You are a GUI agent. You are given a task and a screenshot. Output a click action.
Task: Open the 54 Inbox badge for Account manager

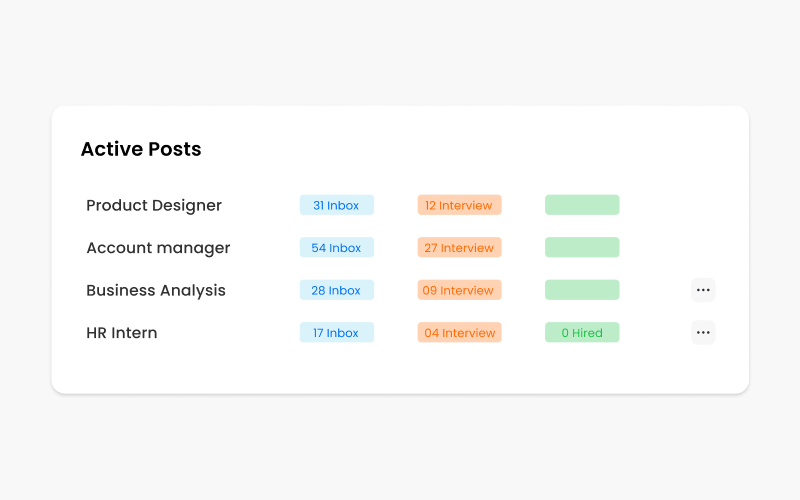pos(337,247)
